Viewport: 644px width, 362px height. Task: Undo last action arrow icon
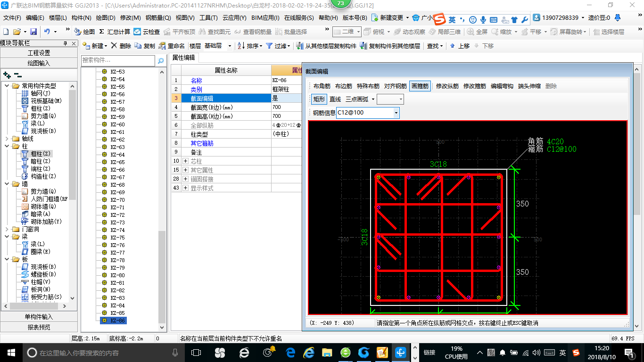tap(47, 32)
